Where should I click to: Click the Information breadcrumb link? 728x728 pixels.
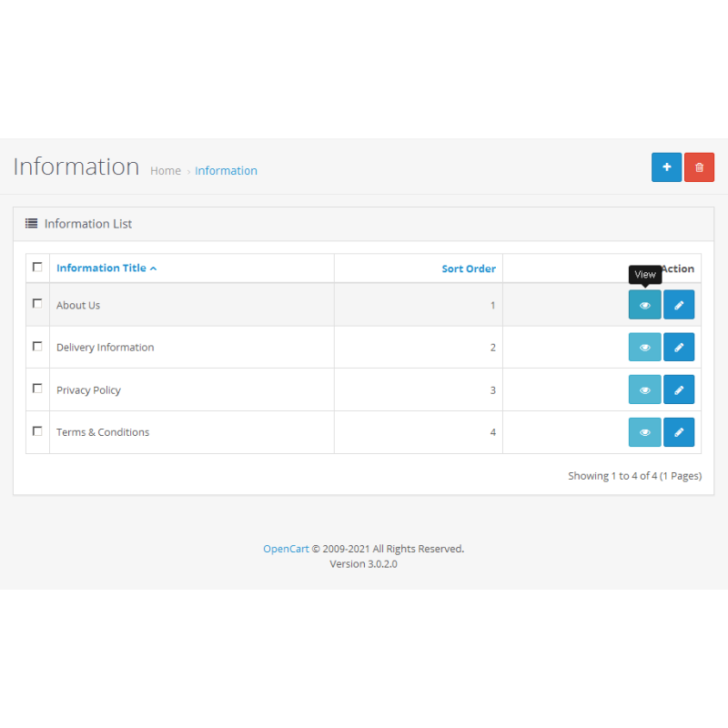tap(226, 171)
